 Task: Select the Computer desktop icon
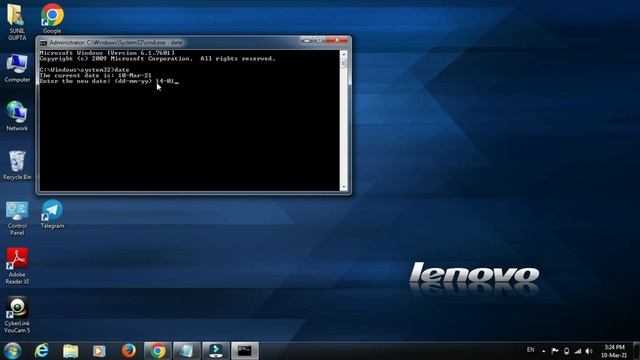17,69
